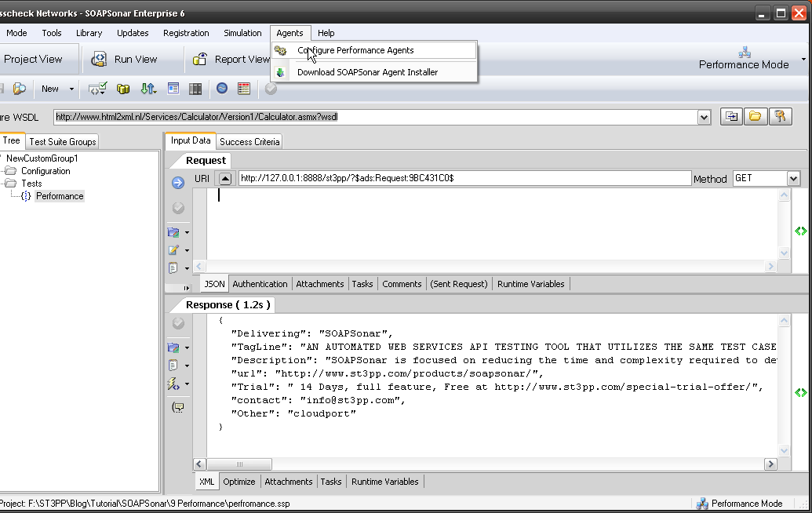Screen dimensions: 812x513
Task: Expand the WSDL address dropdown
Action: [x=704, y=117]
